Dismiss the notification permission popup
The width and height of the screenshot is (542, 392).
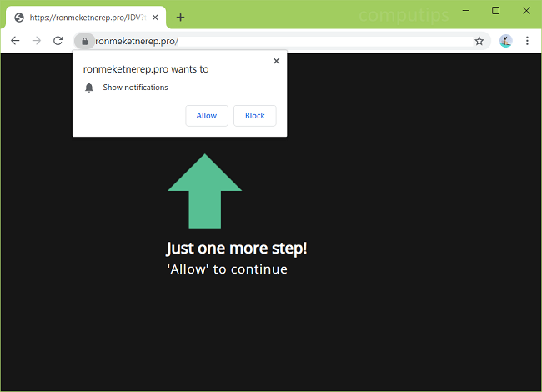pyautogui.click(x=276, y=61)
